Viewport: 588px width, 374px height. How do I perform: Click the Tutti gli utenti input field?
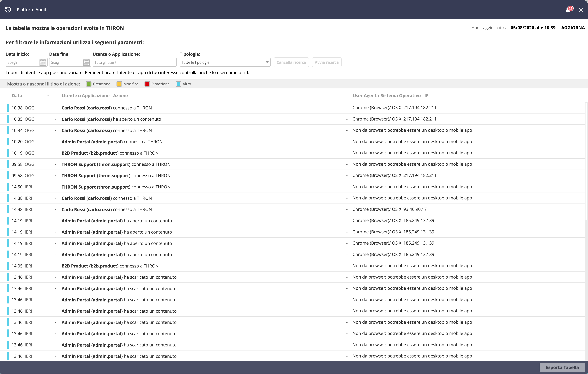(x=135, y=62)
